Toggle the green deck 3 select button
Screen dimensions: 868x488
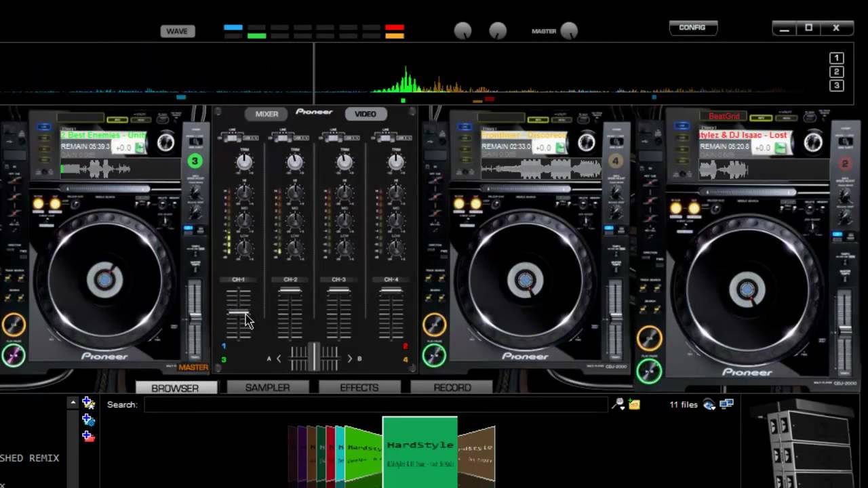pos(195,161)
